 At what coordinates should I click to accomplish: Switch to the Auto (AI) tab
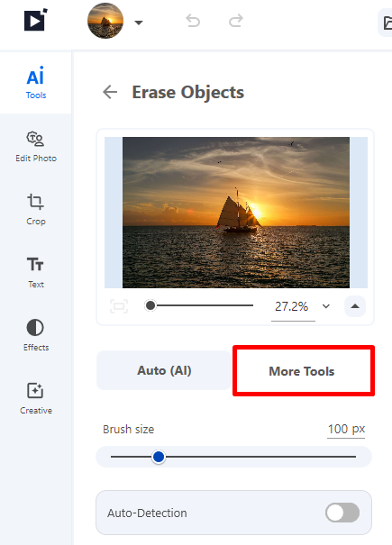point(164,370)
